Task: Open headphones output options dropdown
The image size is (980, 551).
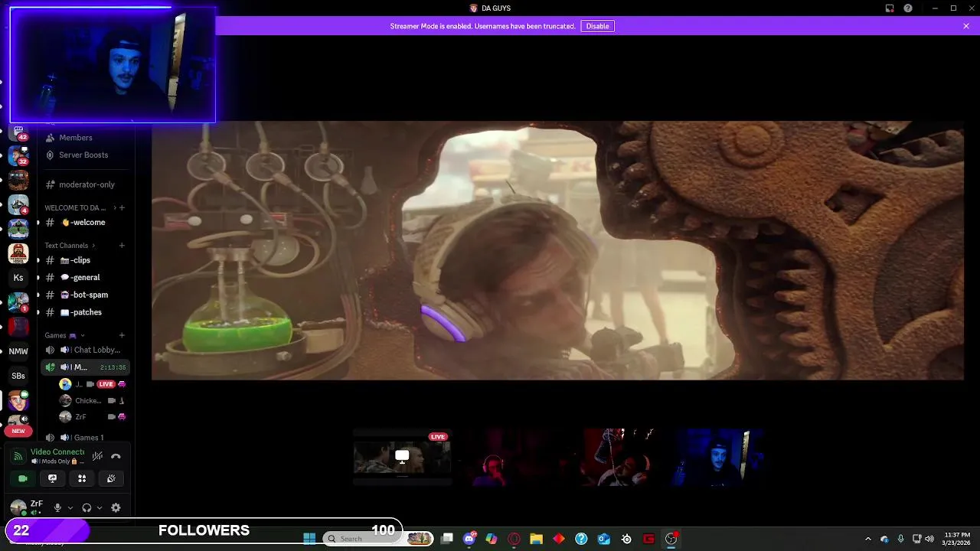Action: point(100,507)
